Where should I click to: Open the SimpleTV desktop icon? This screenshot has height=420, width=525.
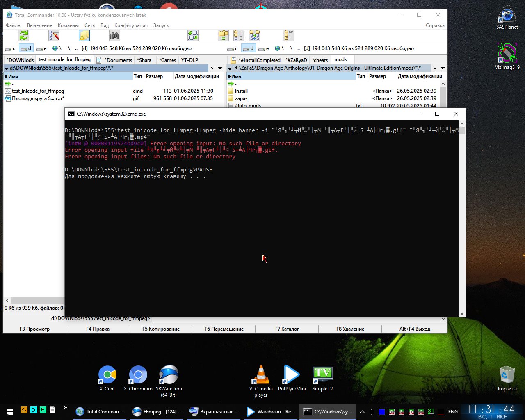(x=322, y=378)
